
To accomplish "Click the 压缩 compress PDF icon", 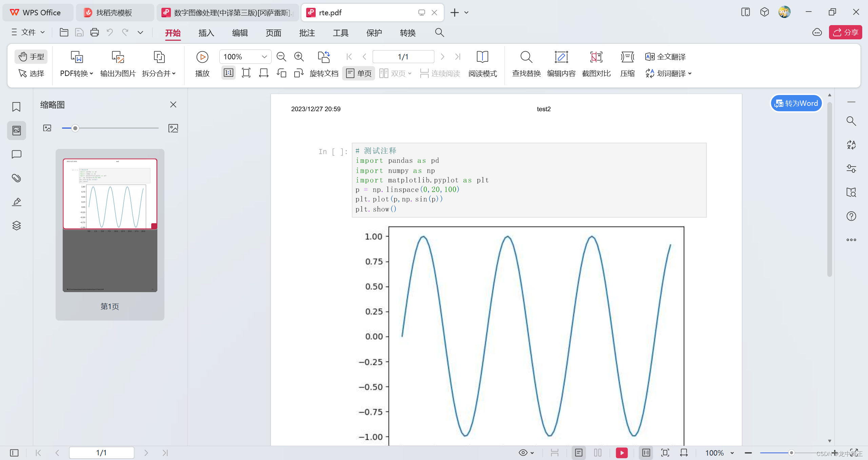I will (x=627, y=64).
